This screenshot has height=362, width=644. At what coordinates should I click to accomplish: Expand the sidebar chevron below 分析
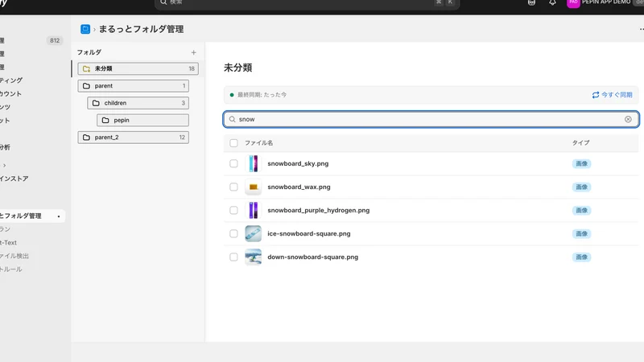[5, 166]
